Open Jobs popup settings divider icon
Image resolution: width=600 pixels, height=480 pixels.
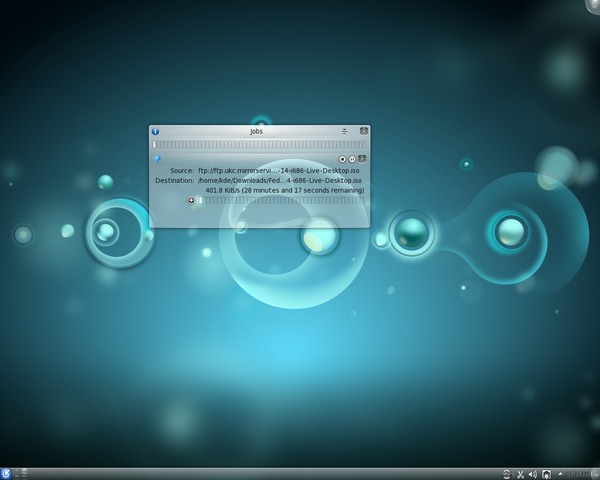coord(344,131)
